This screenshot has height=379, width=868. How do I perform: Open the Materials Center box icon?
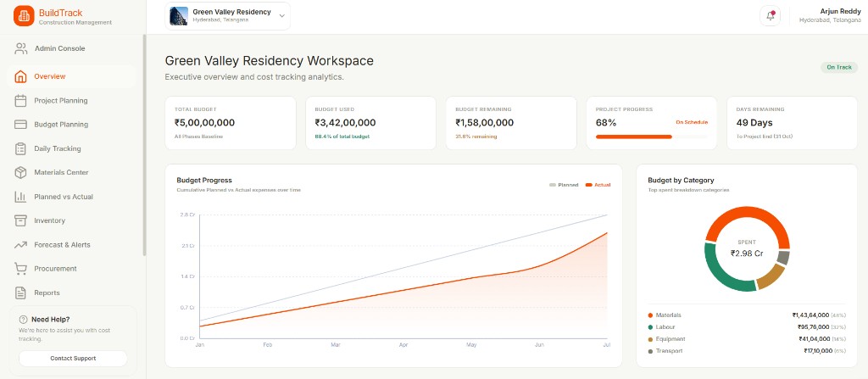[20, 172]
